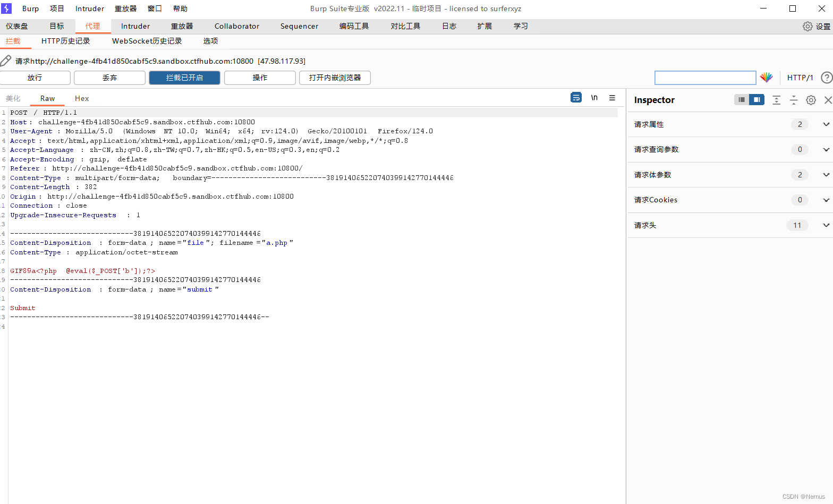Click the 丢弃 drop button
This screenshot has height=504, width=833.
pyautogui.click(x=109, y=78)
